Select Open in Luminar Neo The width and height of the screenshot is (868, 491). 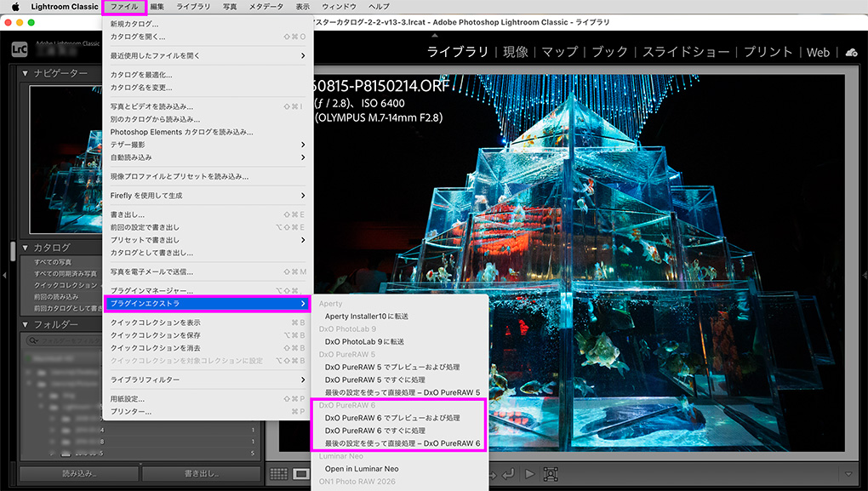(362, 469)
